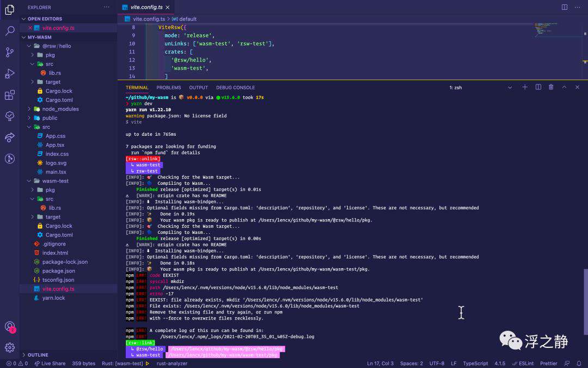Screen dimensions: 588x368
Task: Collapse the wasm-test folder
Action: (x=55, y=181)
